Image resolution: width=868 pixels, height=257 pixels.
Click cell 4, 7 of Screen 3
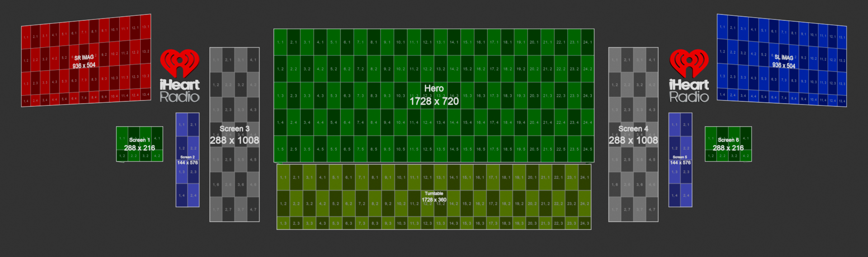tap(253, 209)
